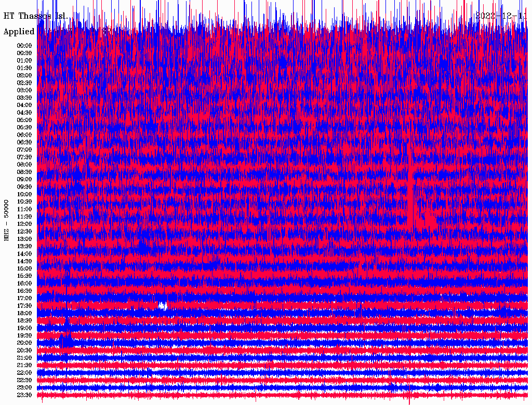Screen dimensions: 532x405
Task: Select the 12:30 time label
Action: pos(24,232)
